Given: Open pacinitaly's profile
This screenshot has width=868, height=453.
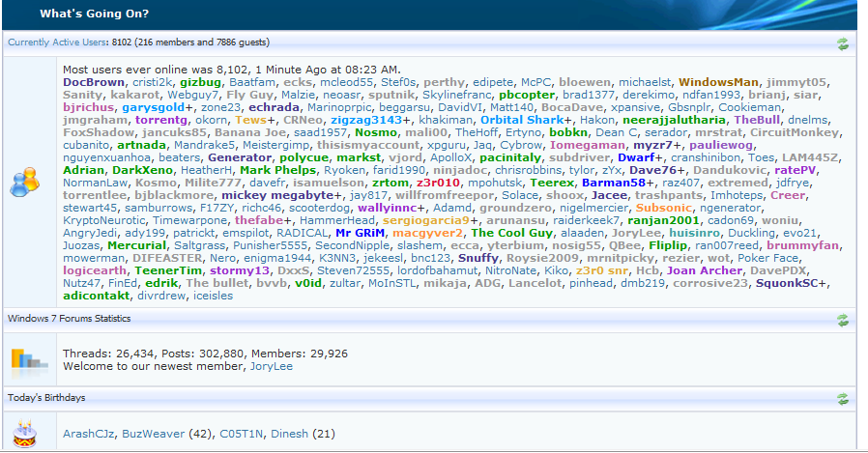Looking at the screenshot, I should 509,157.
